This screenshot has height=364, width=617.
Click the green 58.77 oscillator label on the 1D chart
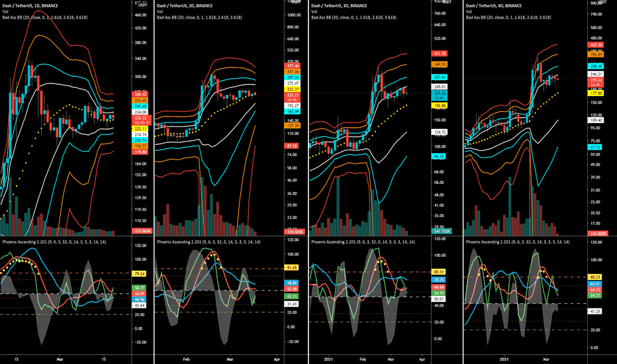coord(139,288)
